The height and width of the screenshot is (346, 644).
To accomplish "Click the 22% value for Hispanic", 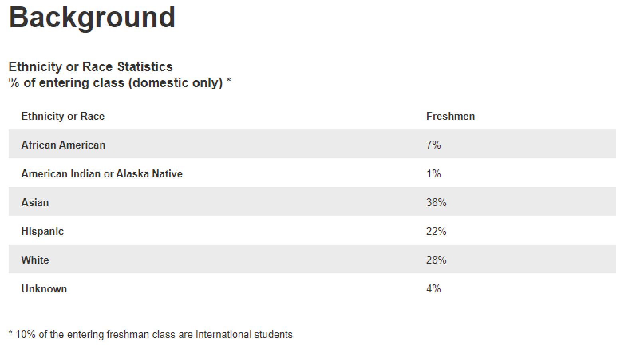I will (436, 231).
